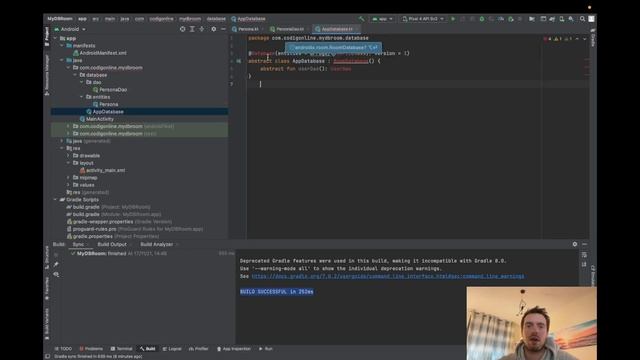The width and height of the screenshot is (640, 360).
Task: Collapse all nodes in Project panel
Action: 202,29
